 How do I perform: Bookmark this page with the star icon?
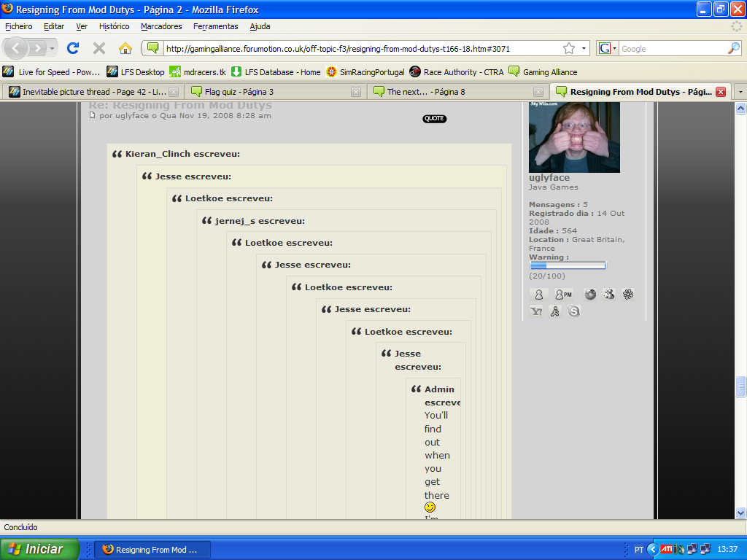point(569,48)
